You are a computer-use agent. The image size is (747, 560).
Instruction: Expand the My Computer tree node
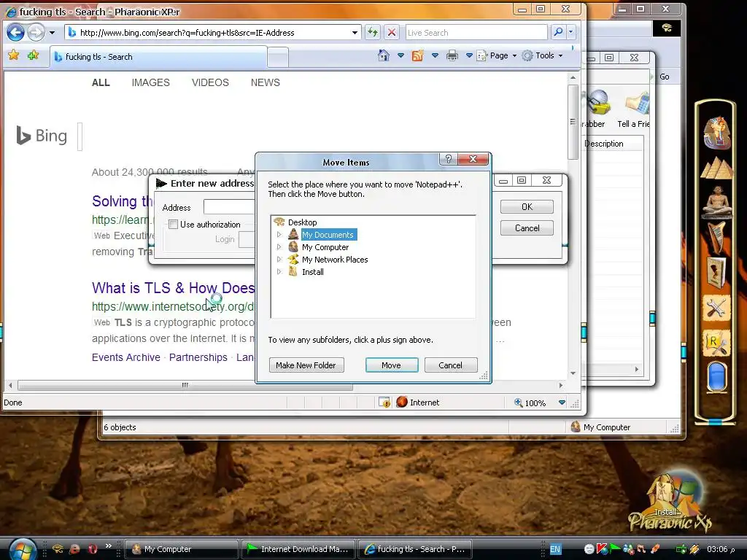[279, 246]
